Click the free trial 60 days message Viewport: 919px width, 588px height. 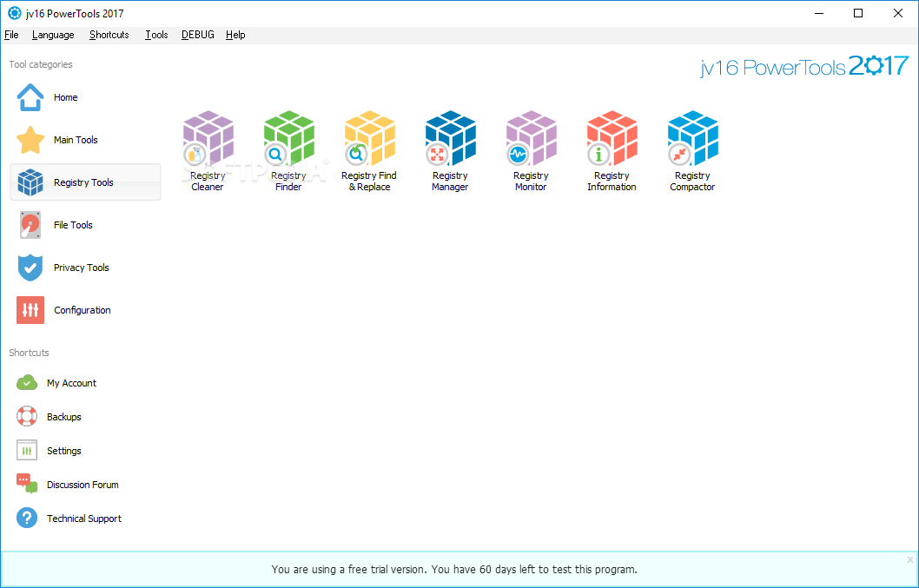[454, 569]
